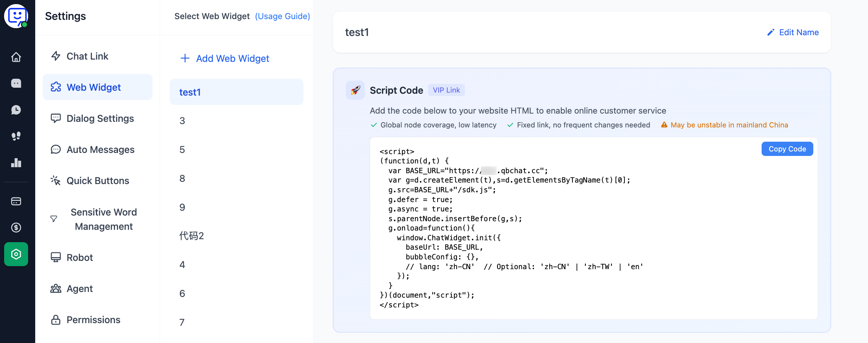Select widget named 9

click(236, 207)
